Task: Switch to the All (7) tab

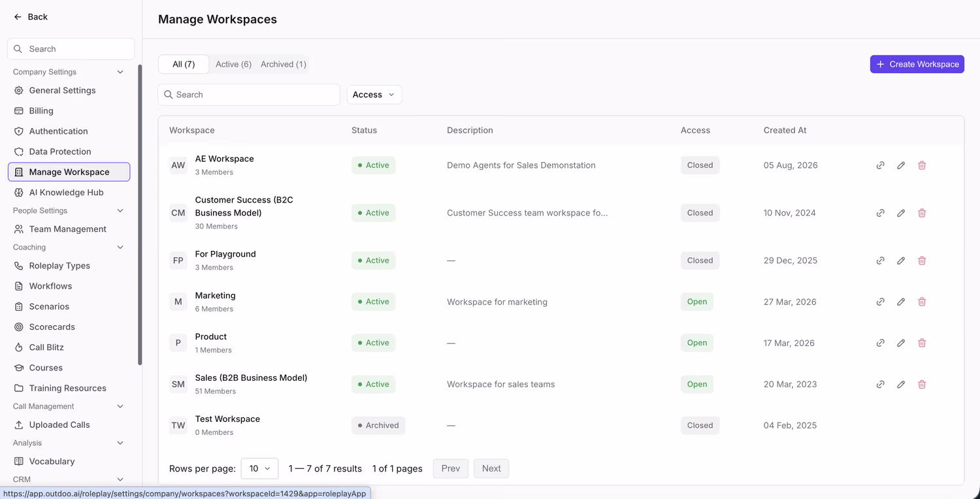Action: coord(184,64)
